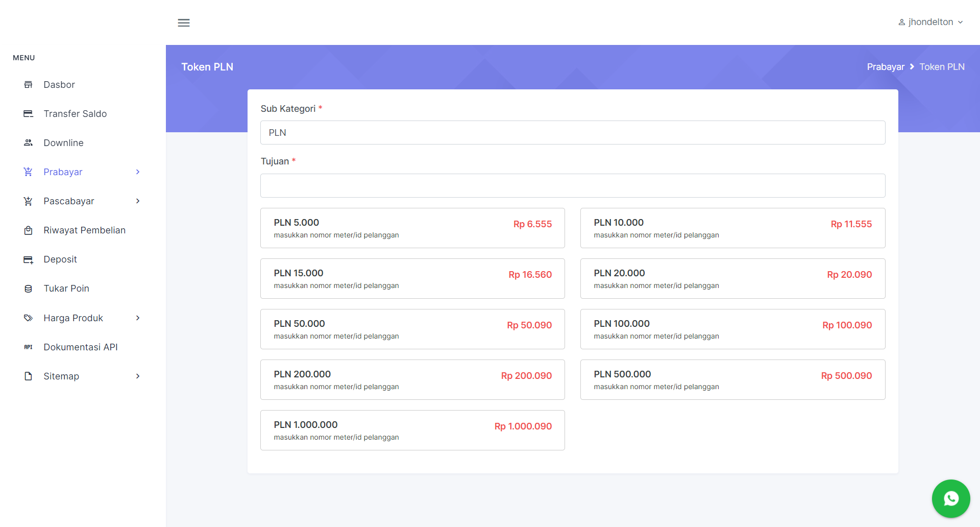The width and height of the screenshot is (980, 527).
Task: Click the Harga Produk tag icon
Action: pos(29,318)
